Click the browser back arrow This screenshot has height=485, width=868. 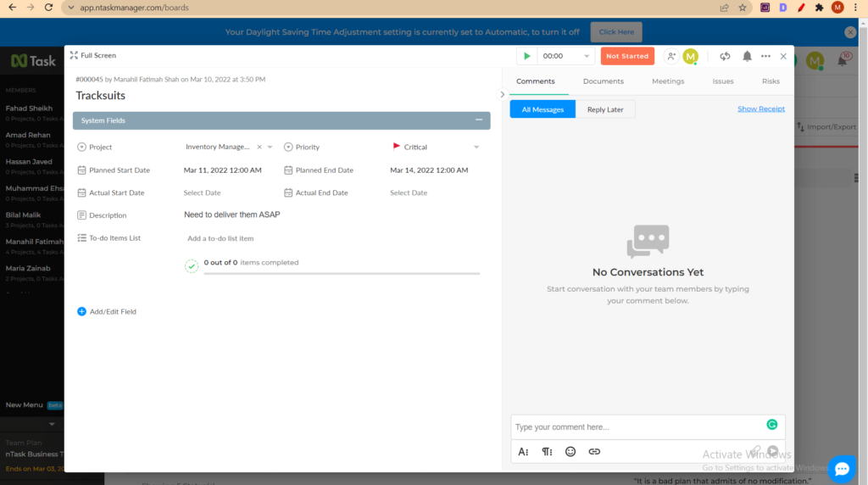[x=12, y=8]
